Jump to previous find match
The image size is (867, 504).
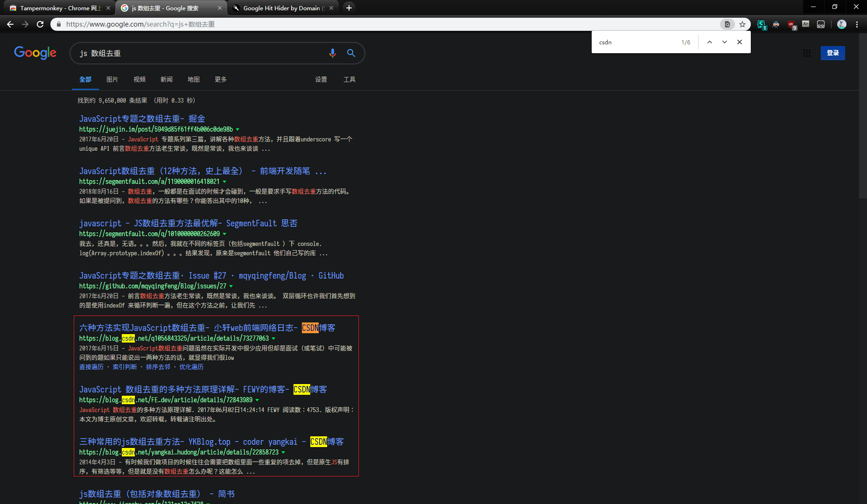click(710, 42)
